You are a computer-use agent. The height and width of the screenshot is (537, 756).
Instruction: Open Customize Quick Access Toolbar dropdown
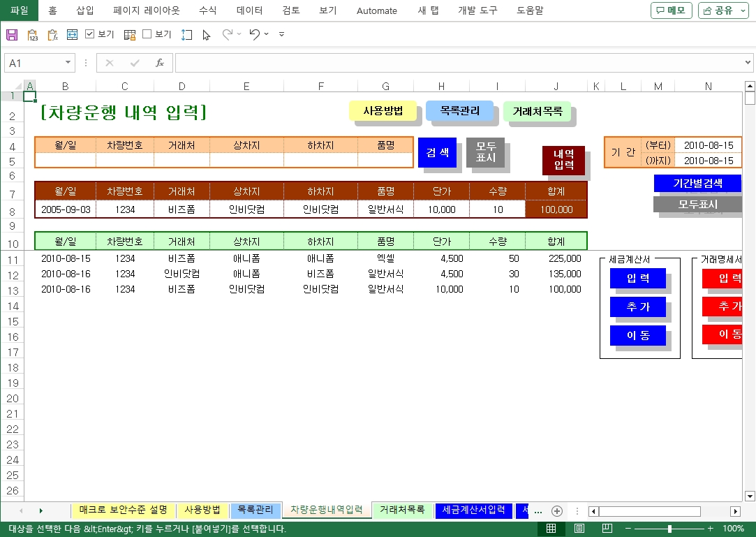coord(281,34)
